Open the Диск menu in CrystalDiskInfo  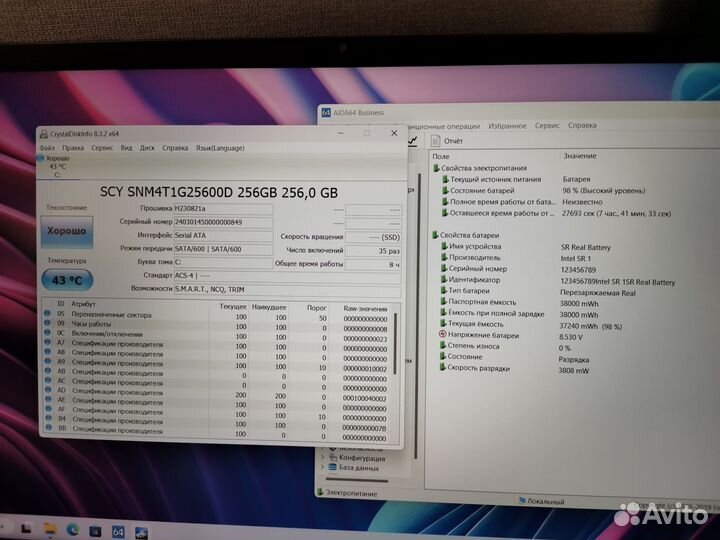click(x=147, y=148)
